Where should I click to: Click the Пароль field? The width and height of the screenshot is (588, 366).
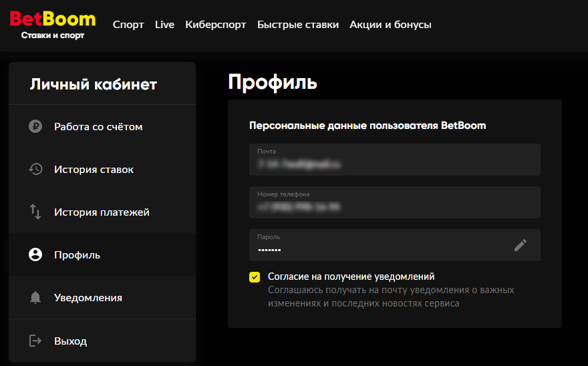[x=394, y=245]
